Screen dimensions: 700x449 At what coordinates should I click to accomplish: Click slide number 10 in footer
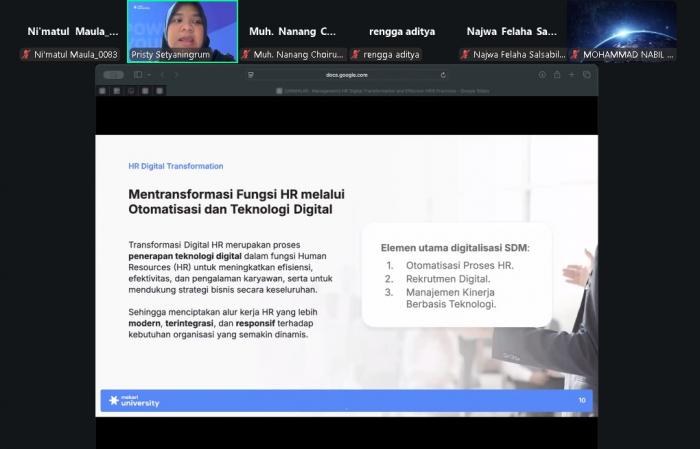pyautogui.click(x=582, y=400)
